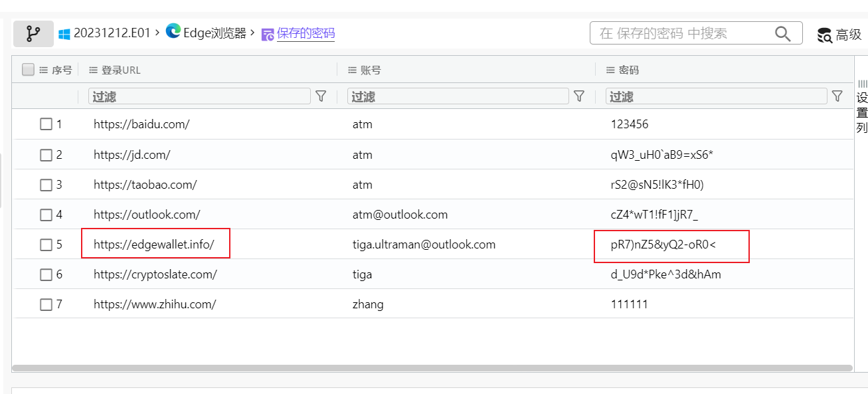Click the Windows logo beside 20231212.E01
868x394 pixels.
click(x=64, y=34)
